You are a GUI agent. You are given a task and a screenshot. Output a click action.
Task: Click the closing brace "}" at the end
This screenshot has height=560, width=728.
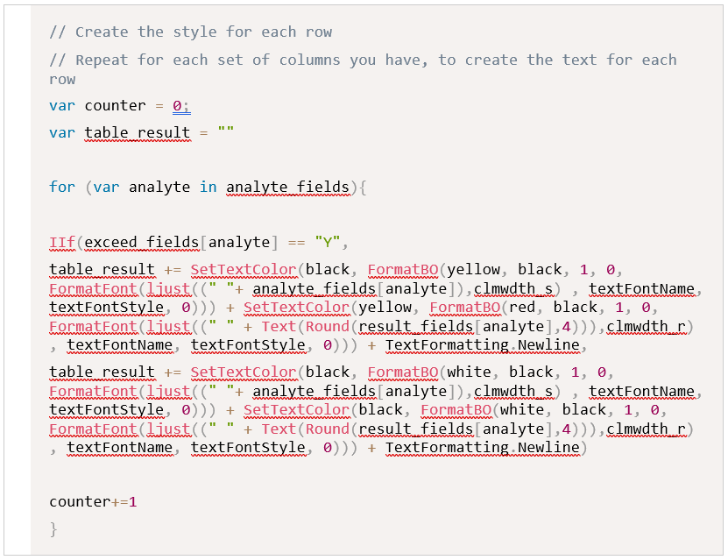tap(53, 529)
